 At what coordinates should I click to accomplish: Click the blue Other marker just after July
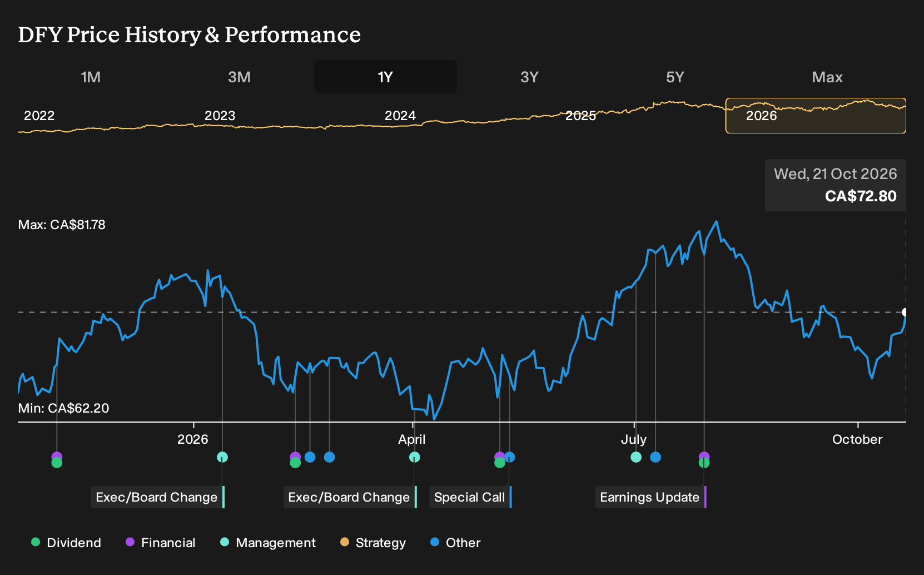655,457
